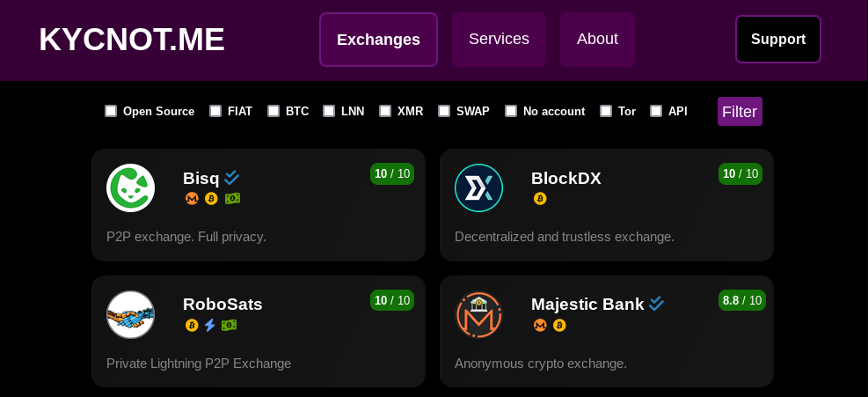Click the Monero icon under Bisq

point(192,199)
